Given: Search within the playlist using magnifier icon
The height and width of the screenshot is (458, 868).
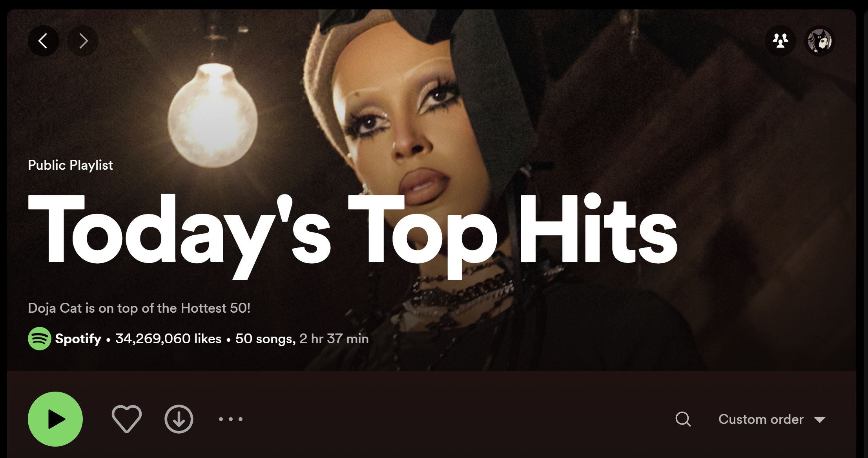Looking at the screenshot, I should point(683,419).
